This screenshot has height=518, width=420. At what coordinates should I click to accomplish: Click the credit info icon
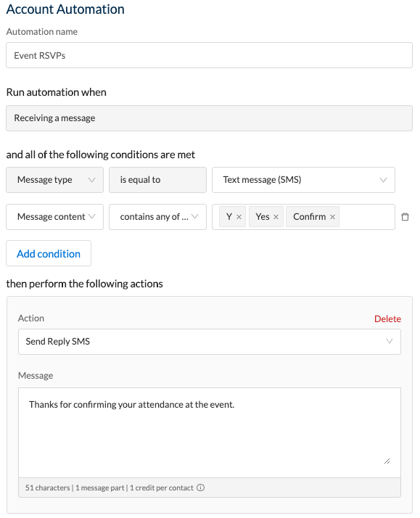pyautogui.click(x=200, y=488)
